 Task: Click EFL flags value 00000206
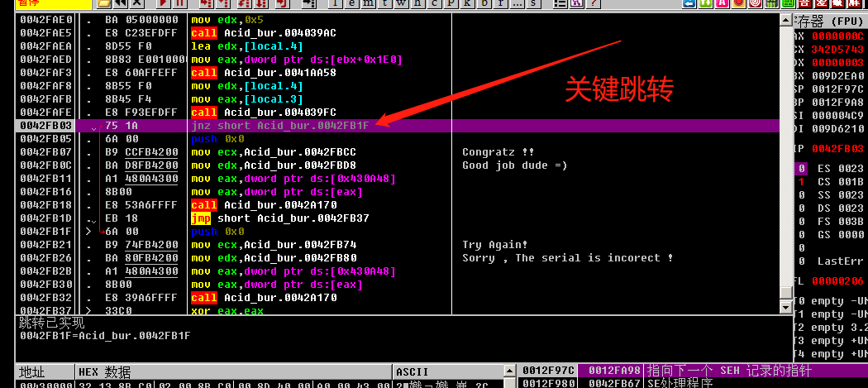(x=837, y=281)
